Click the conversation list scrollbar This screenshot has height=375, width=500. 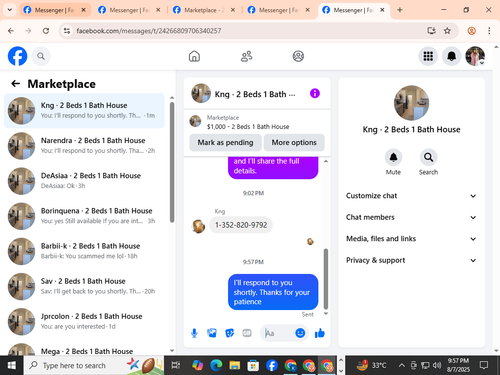point(172,162)
